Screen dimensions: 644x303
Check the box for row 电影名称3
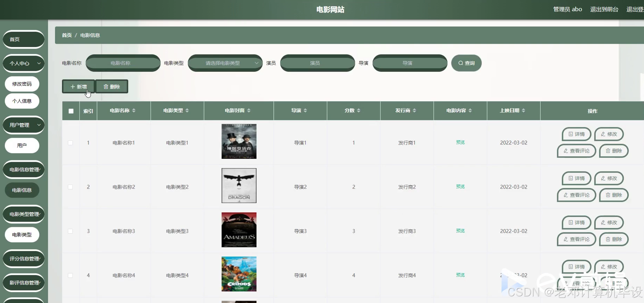[70, 231]
